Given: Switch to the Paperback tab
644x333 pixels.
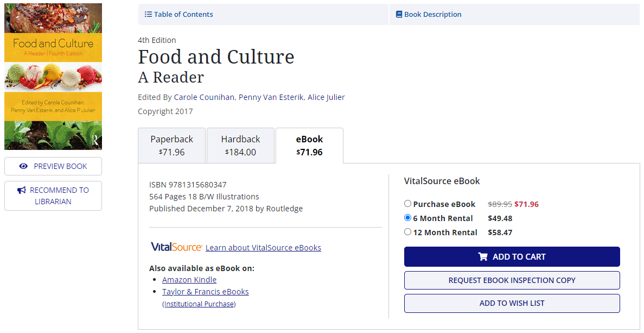Looking at the screenshot, I should (171, 145).
